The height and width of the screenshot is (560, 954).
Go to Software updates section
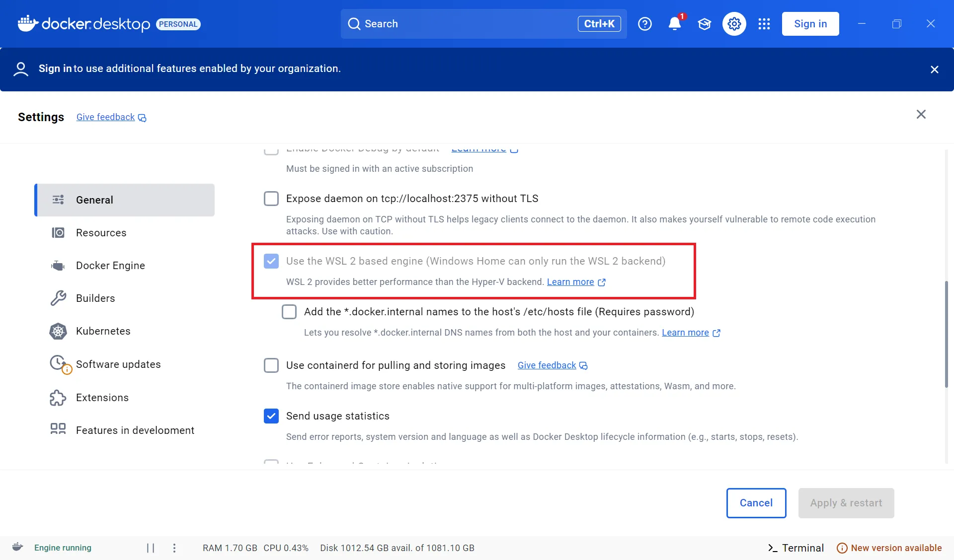tap(118, 364)
